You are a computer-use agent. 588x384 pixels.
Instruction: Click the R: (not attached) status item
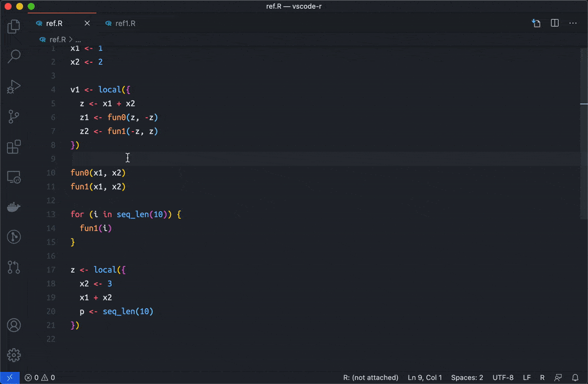coord(370,378)
